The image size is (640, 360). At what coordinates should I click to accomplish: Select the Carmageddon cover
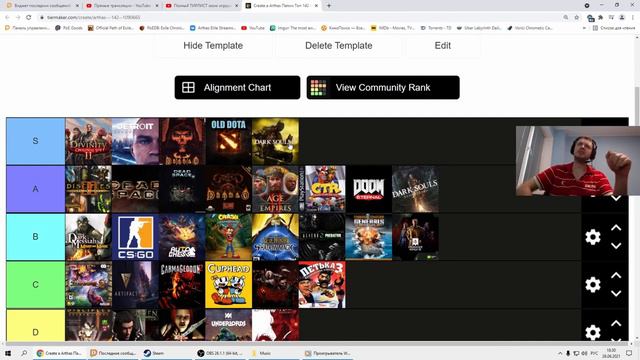pos(182,284)
